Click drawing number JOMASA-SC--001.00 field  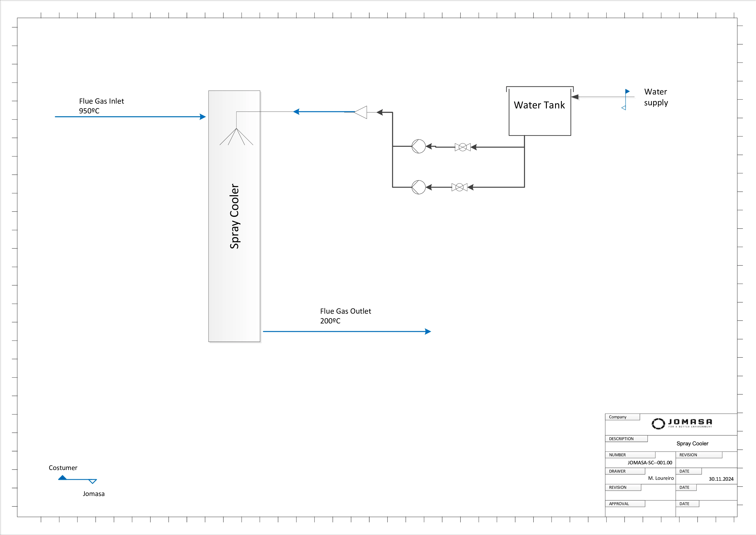click(650, 463)
